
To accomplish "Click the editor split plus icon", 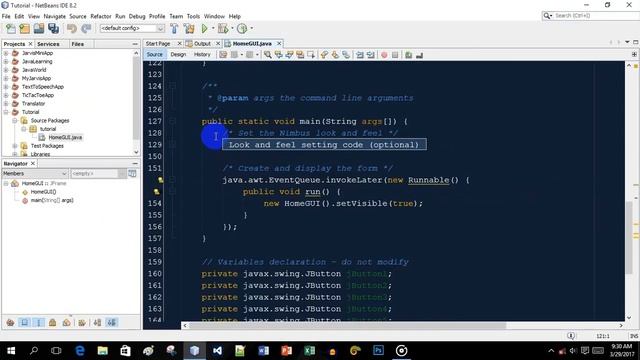I will coord(634,54).
